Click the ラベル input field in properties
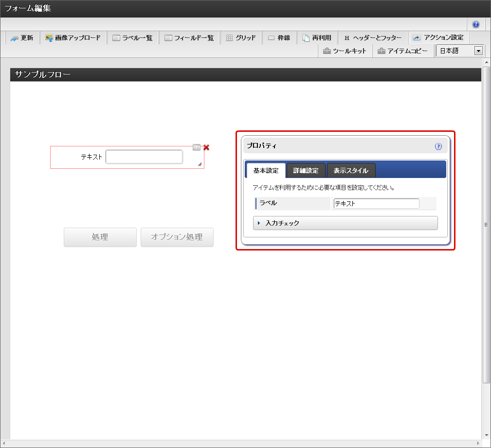The width and height of the screenshot is (491, 448). (376, 204)
